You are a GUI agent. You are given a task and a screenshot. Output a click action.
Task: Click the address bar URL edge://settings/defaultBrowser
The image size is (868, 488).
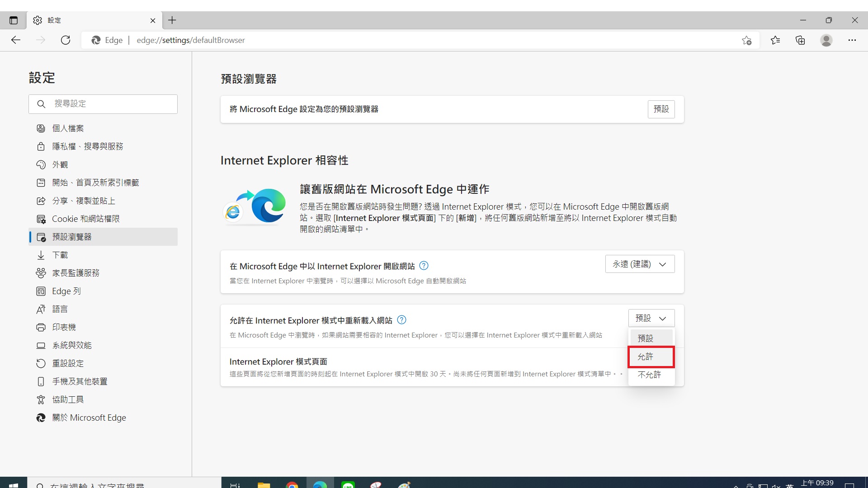click(191, 40)
